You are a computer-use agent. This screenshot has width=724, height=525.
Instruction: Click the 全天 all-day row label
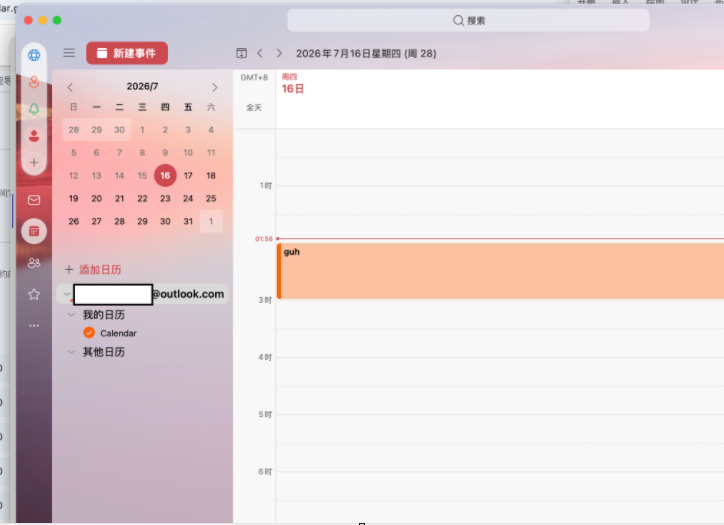254,108
